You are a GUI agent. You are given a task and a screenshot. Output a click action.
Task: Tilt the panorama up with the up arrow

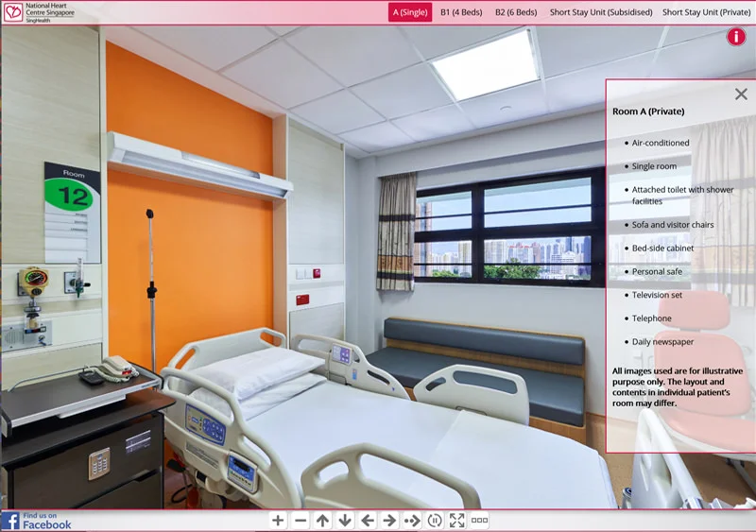322,521
